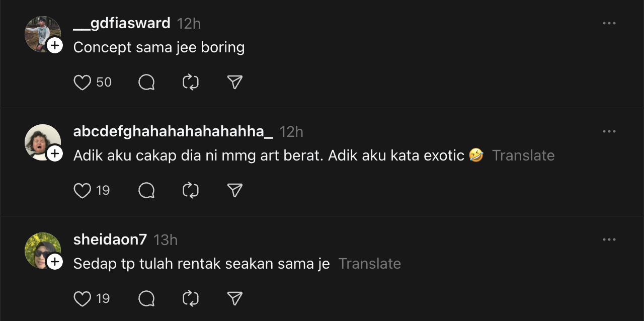Like the abcdefghahahahahahha_ comment
This screenshot has width=644, height=321.
(83, 191)
